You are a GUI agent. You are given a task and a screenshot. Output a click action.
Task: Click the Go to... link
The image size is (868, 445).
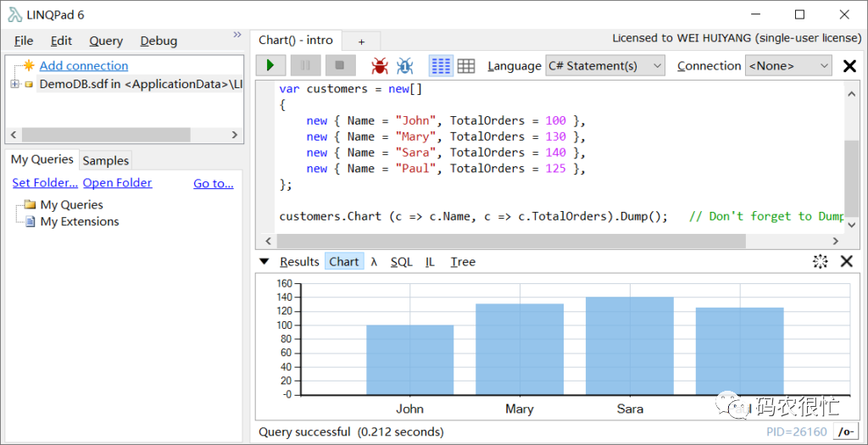(x=213, y=184)
